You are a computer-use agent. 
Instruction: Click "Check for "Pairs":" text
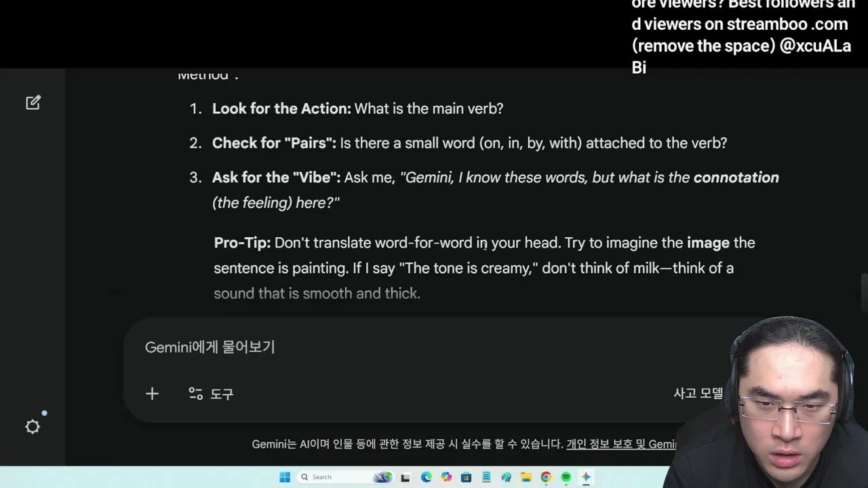(x=274, y=143)
